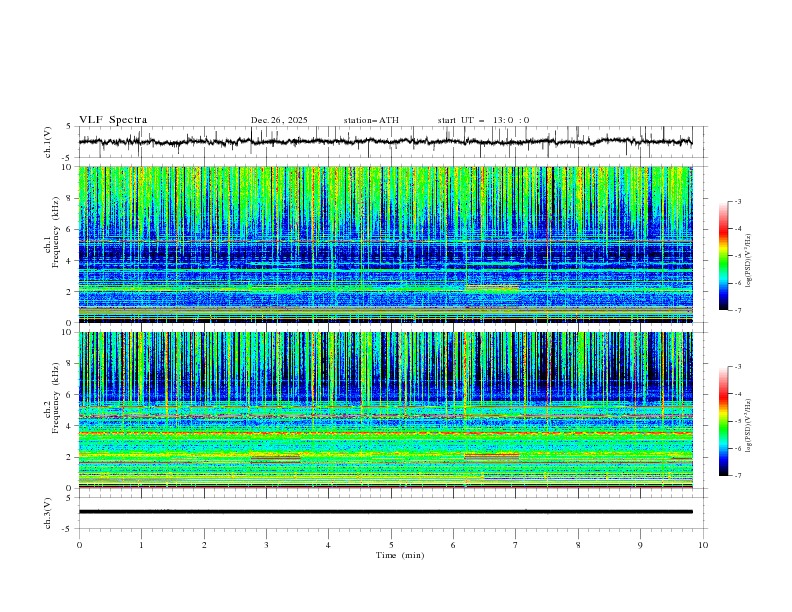Click the "station=ATH" header text
The width and height of the screenshot is (792, 612).
(x=371, y=120)
